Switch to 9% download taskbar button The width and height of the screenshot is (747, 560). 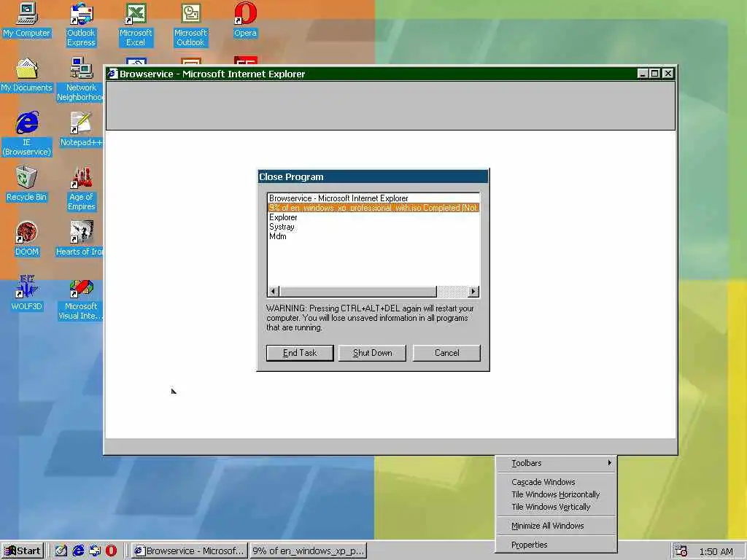(309, 551)
